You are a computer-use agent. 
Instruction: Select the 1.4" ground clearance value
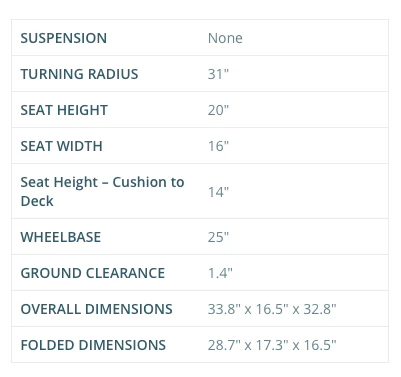point(220,273)
